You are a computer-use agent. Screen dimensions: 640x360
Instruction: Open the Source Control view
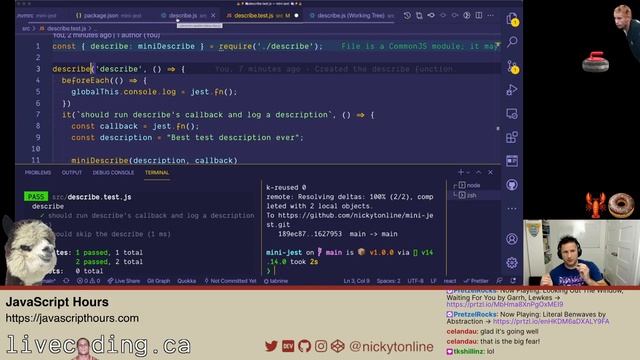(x=512, y=66)
